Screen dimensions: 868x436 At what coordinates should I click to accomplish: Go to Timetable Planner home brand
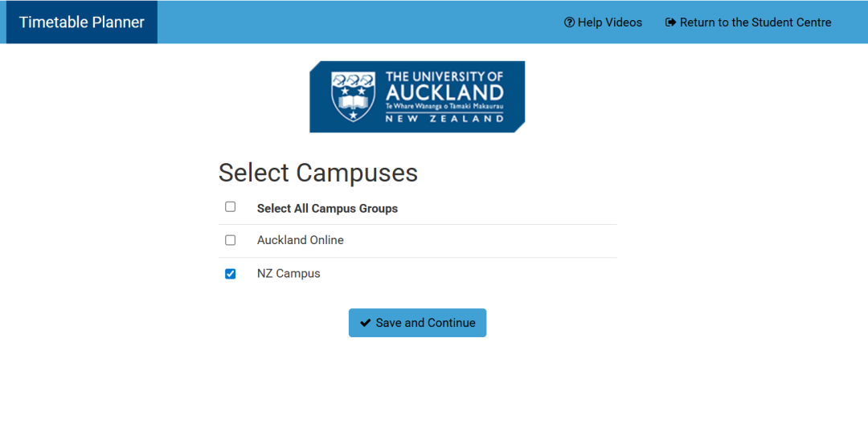[x=82, y=22]
